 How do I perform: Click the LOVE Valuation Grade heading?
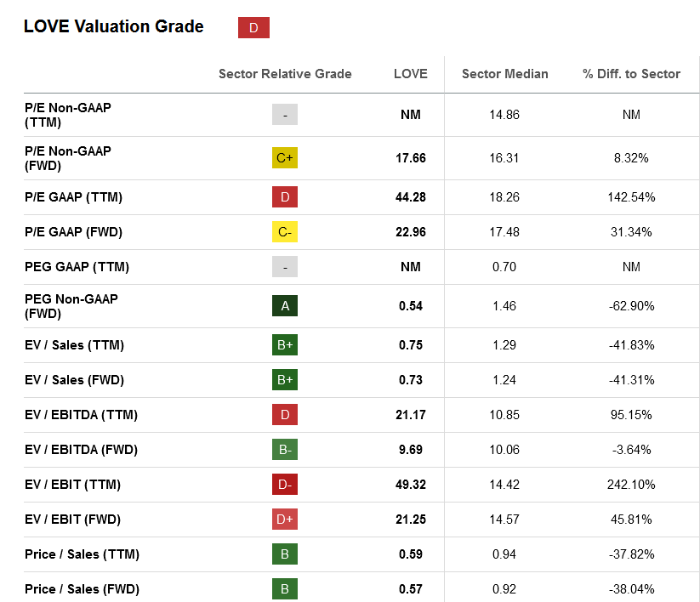coord(113,26)
